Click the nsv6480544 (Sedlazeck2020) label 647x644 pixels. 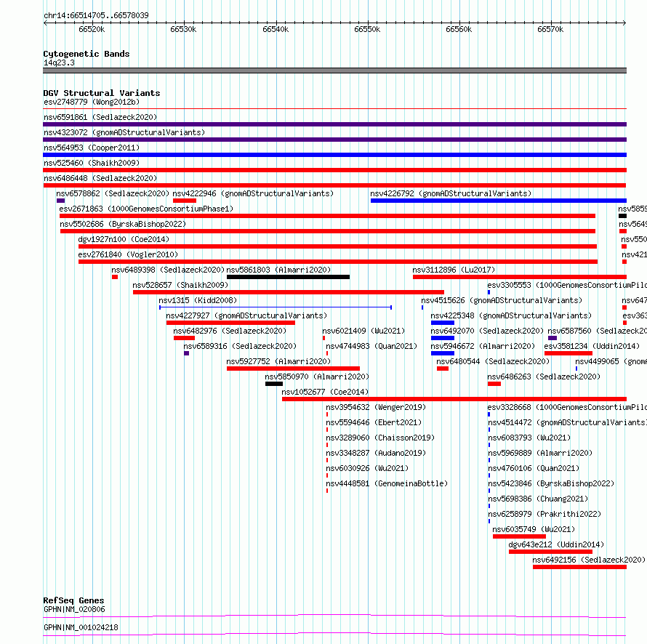coord(493,361)
